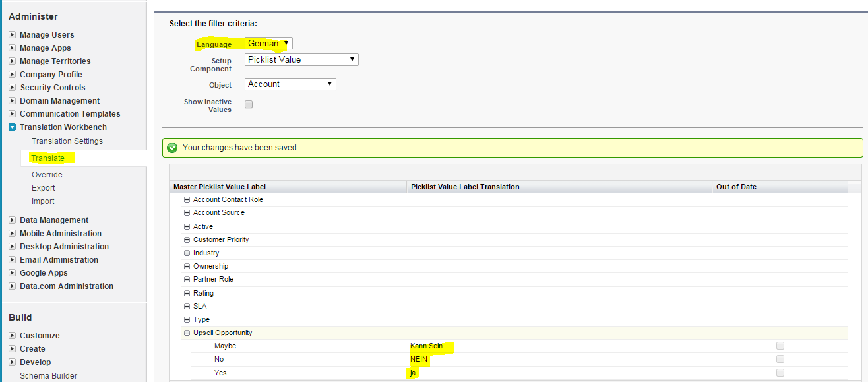868x382 pixels.
Task: Expand Desktop Administration arrow
Action: (x=13, y=247)
